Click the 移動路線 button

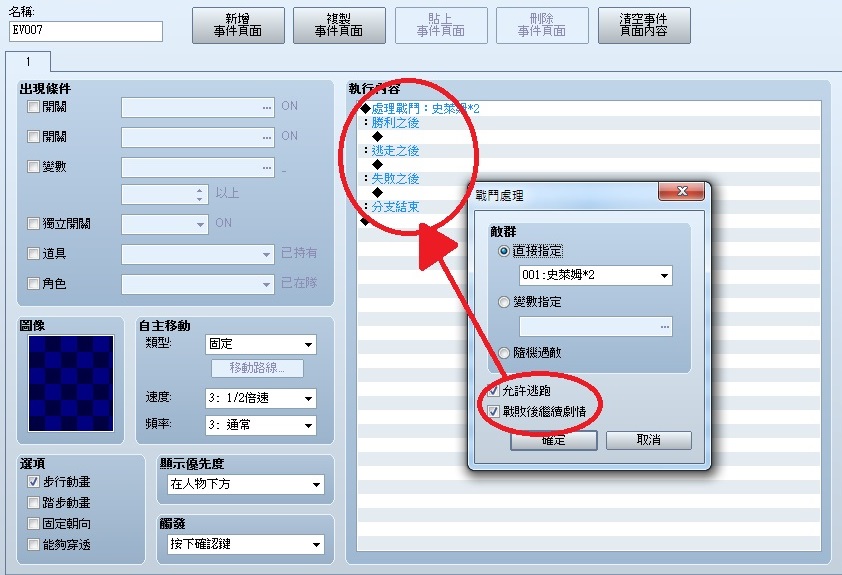(257, 368)
